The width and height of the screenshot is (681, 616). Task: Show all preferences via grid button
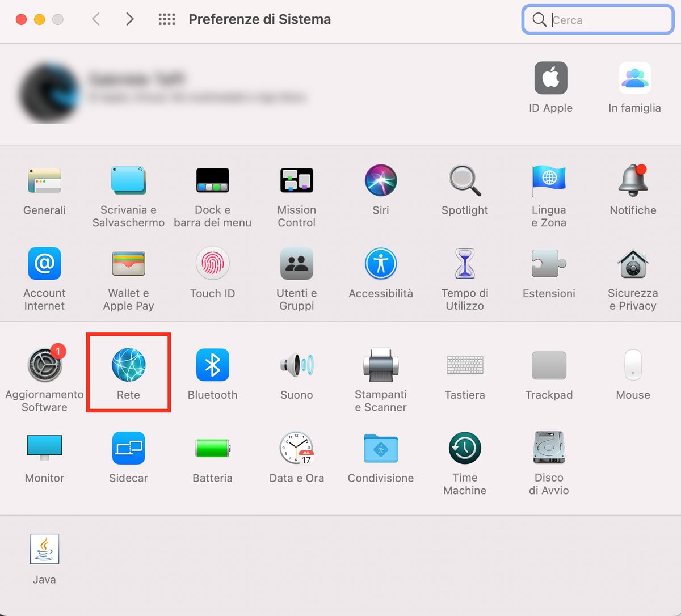click(166, 19)
